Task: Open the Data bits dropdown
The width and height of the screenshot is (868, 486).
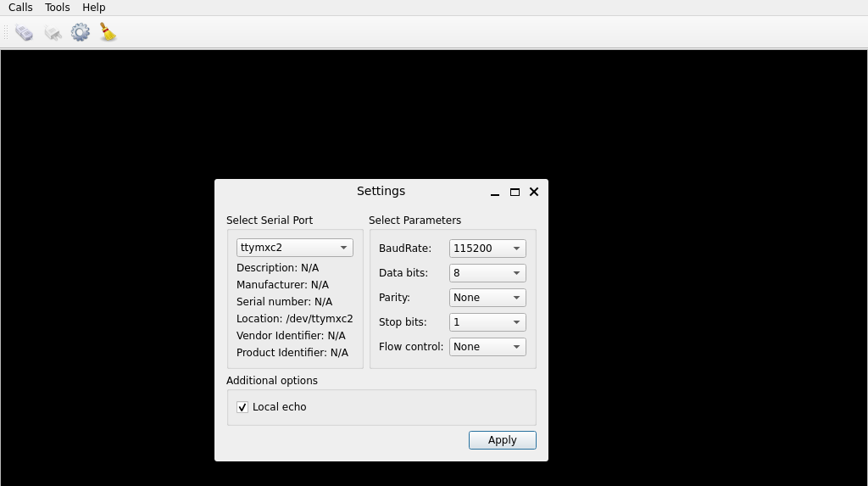Action: (x=487, y=273)
